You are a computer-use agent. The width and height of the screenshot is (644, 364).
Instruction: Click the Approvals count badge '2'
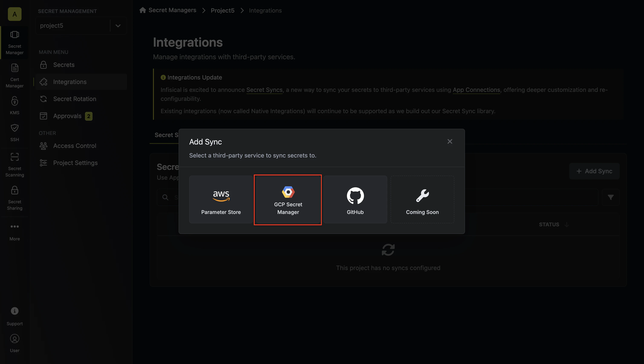coord(89,116)
